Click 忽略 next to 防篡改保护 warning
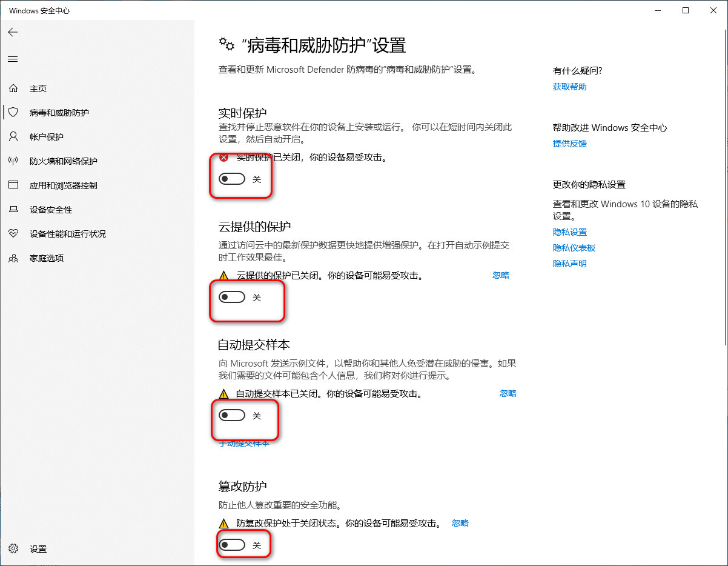The height and width of the screenshot is (566, 728). pos(460,523)
